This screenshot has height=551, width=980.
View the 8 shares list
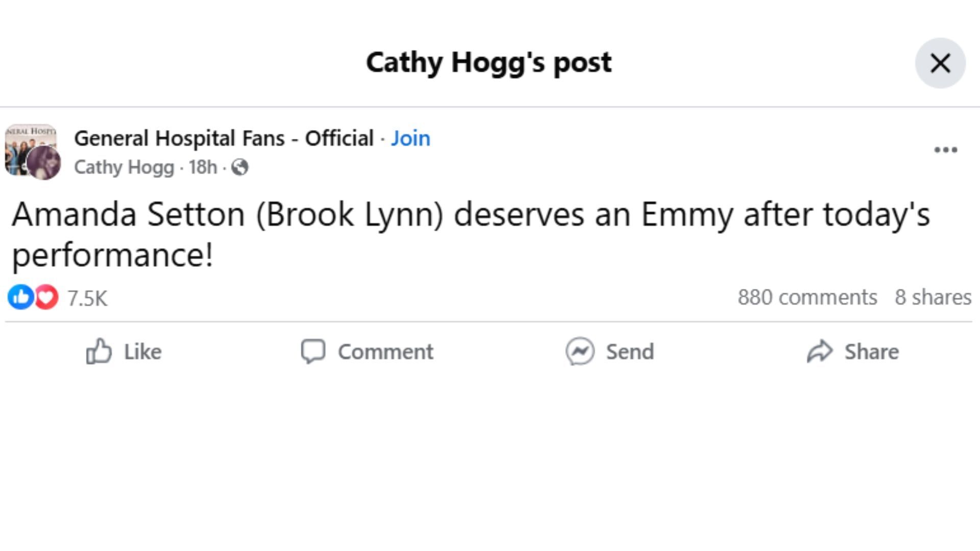point(933,297)
